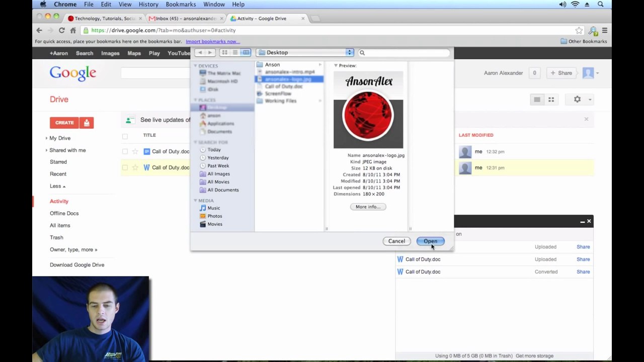Tick checkbox for file modified 12:31 pm

click(x=125, y=168)
